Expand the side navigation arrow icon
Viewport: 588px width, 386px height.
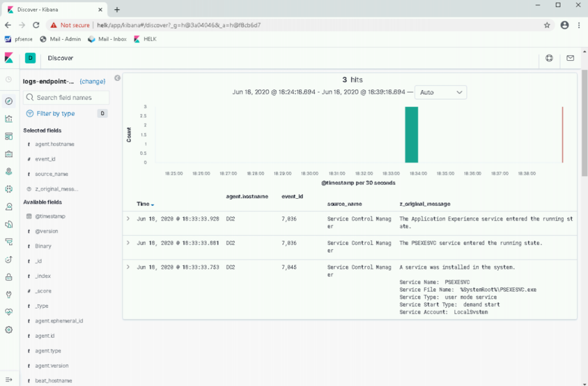(x=9, y=380)
